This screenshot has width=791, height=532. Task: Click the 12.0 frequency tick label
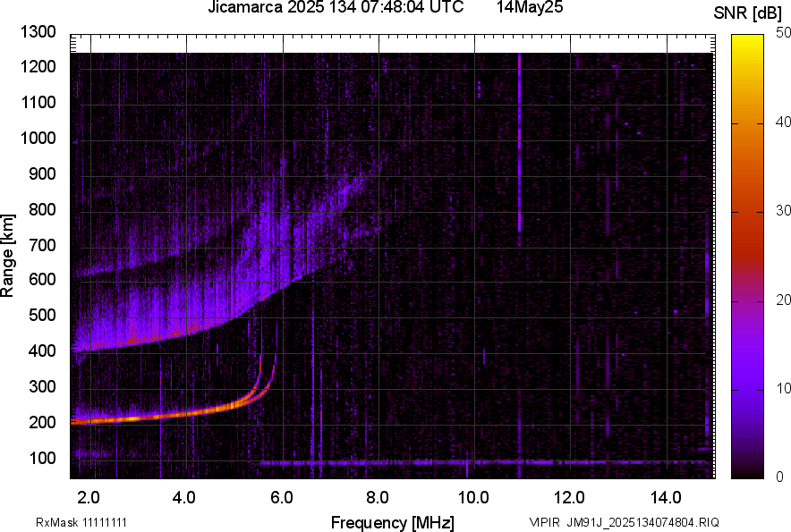pyautogui.click(x=569, y=498)
